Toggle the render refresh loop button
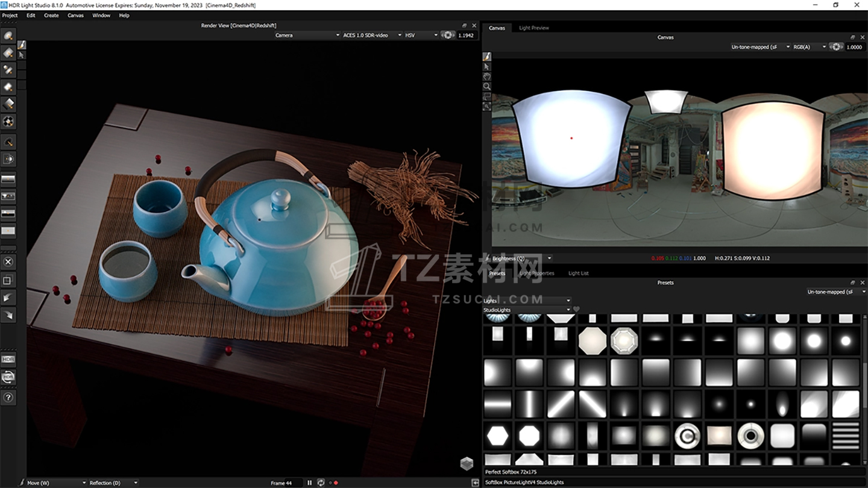The width and height of the screenshot is (868, 488). (321, 483)
